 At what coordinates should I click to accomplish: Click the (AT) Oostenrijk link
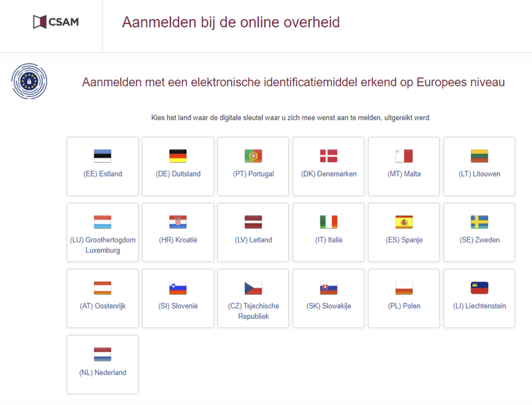pyautogui.click(x=102, y=306)
